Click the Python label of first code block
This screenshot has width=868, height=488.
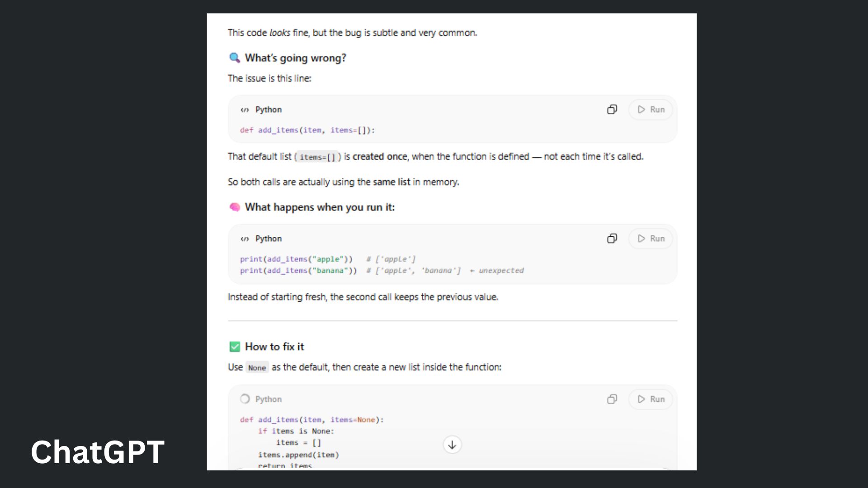(268, 110)
